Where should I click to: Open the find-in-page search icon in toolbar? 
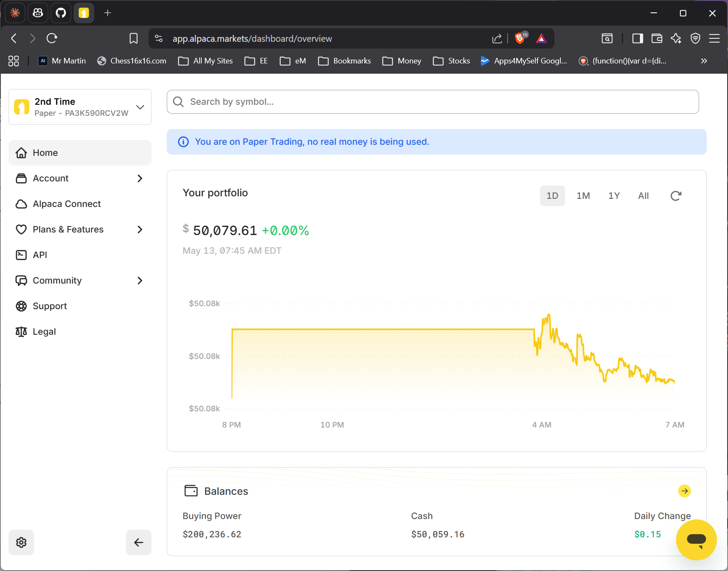tap(607, 39)
